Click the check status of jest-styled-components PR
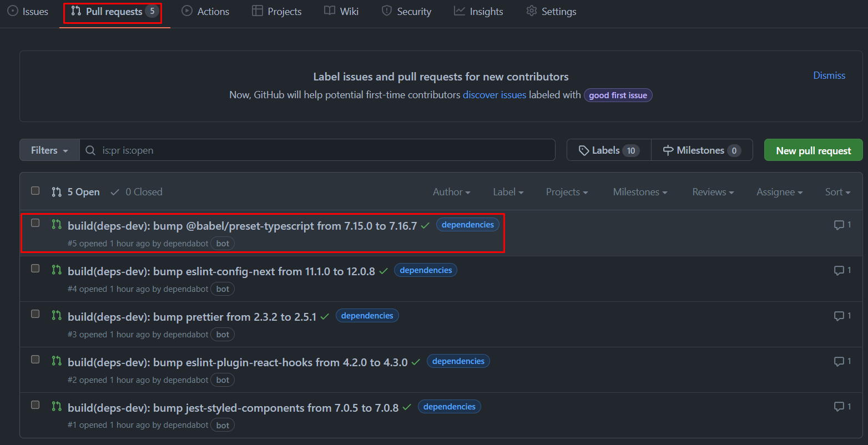The width and height of the screenshot is (868, 445). [407, 408]
